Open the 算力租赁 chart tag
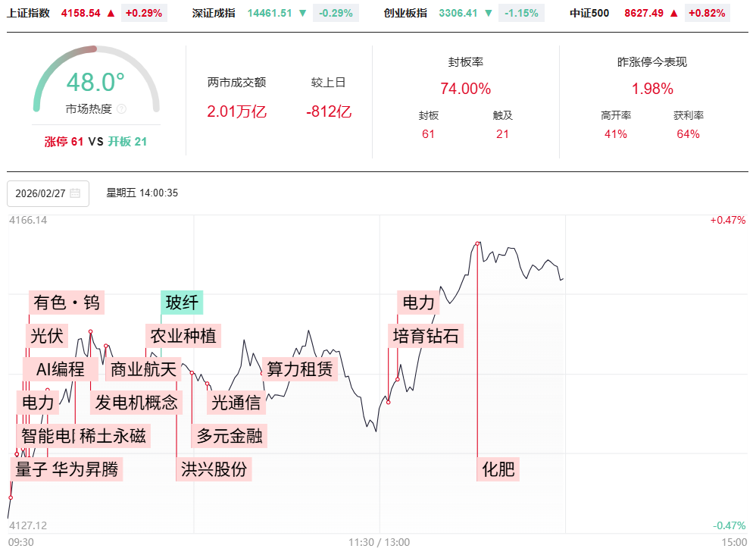 pyautogui.click(x=300, y=369)
